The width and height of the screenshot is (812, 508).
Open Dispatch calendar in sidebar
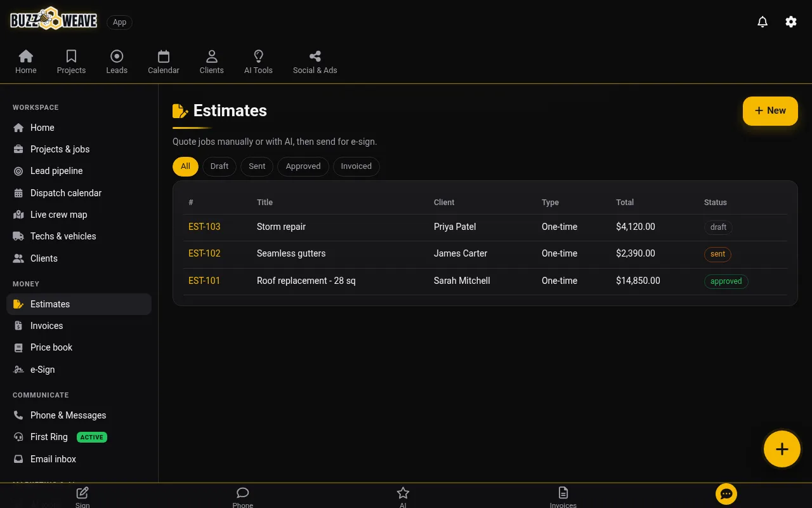tap(79, 193)
